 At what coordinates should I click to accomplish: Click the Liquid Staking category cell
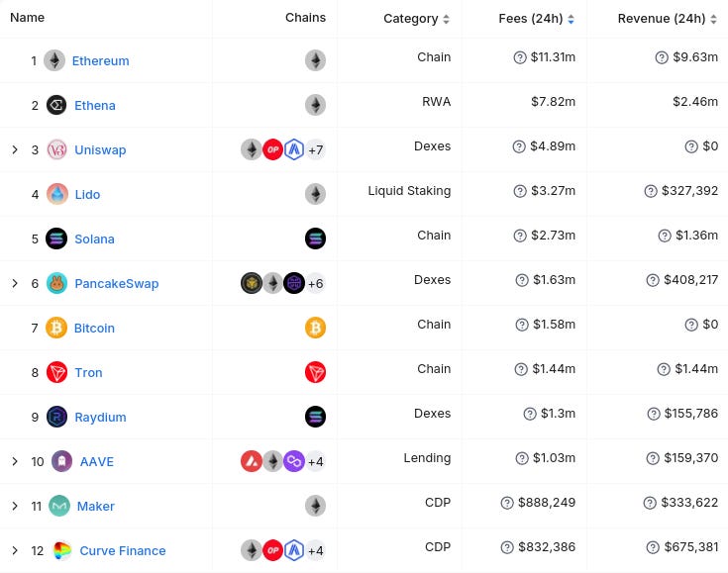coord(409,191)
